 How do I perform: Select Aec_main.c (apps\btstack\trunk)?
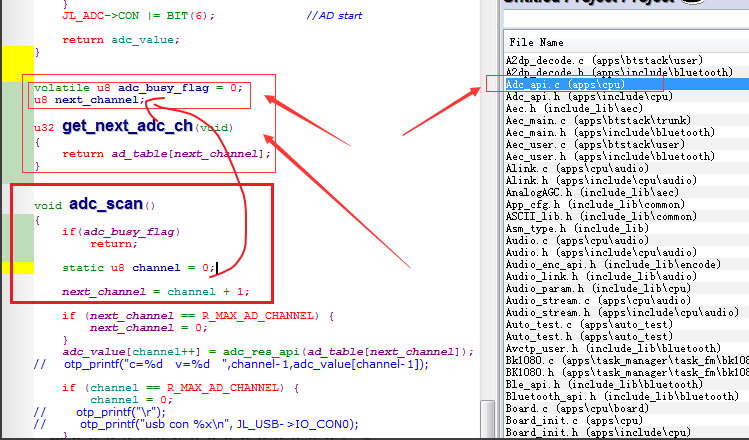598,120
